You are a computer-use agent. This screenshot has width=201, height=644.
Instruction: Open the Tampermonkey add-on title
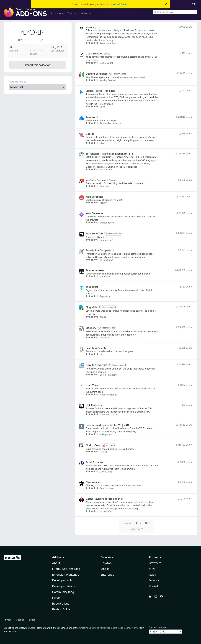click(x=95, y=270)
